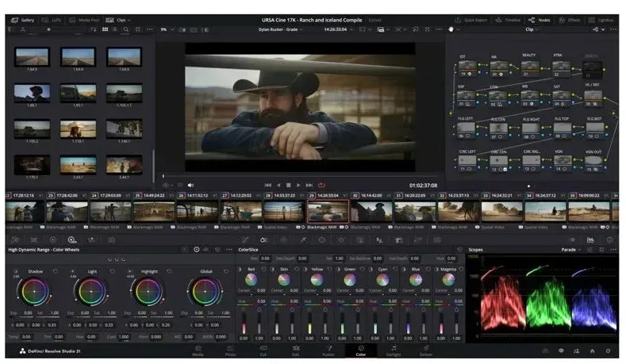Toggle the Skin ColorSlice vector on/off

(273, 270)
